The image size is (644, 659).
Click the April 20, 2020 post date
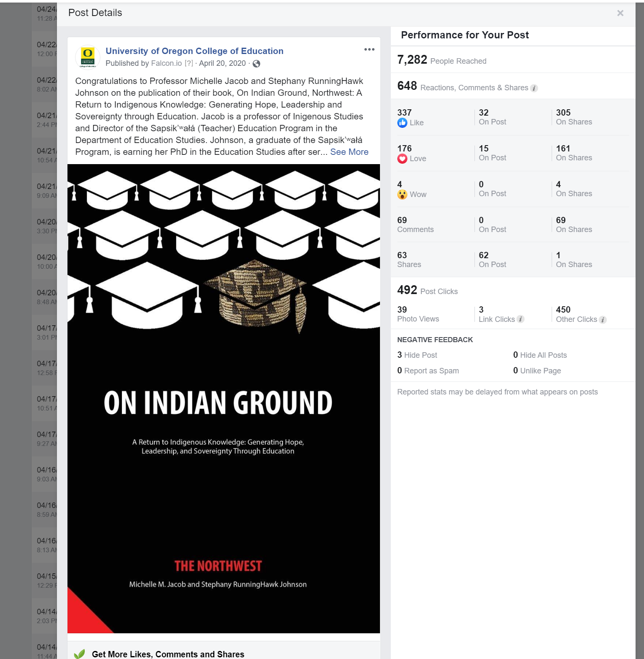click(x=222, y=63)
